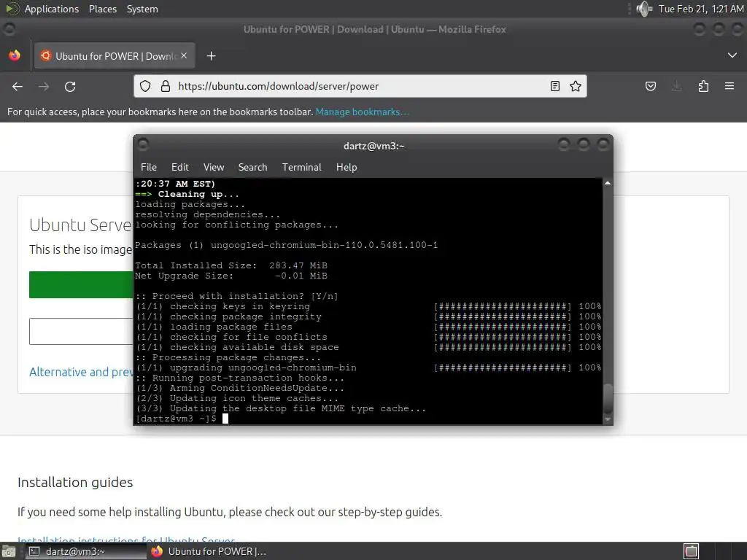Bookmark this page with the star
This screenshot has width=747, height=560.
[x=576, y=86]
